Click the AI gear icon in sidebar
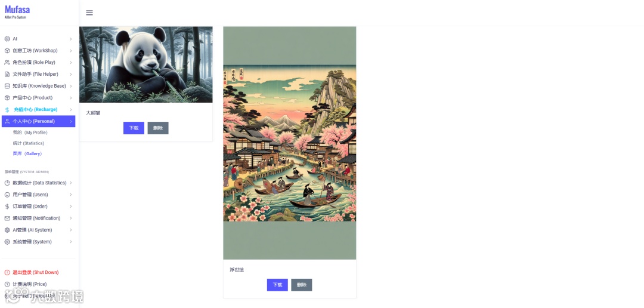The image size is (644, 308). [7, 39]
